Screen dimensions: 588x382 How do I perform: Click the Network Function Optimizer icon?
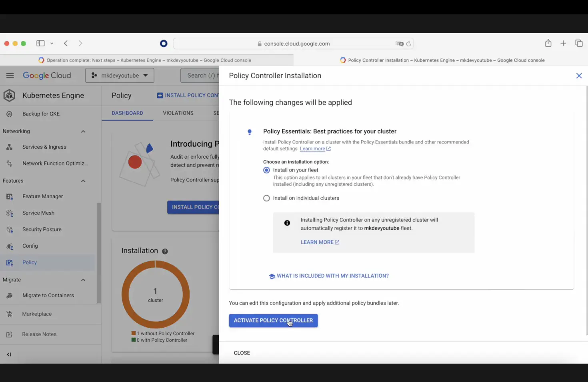pyautogui.click(x=9, y=163)
